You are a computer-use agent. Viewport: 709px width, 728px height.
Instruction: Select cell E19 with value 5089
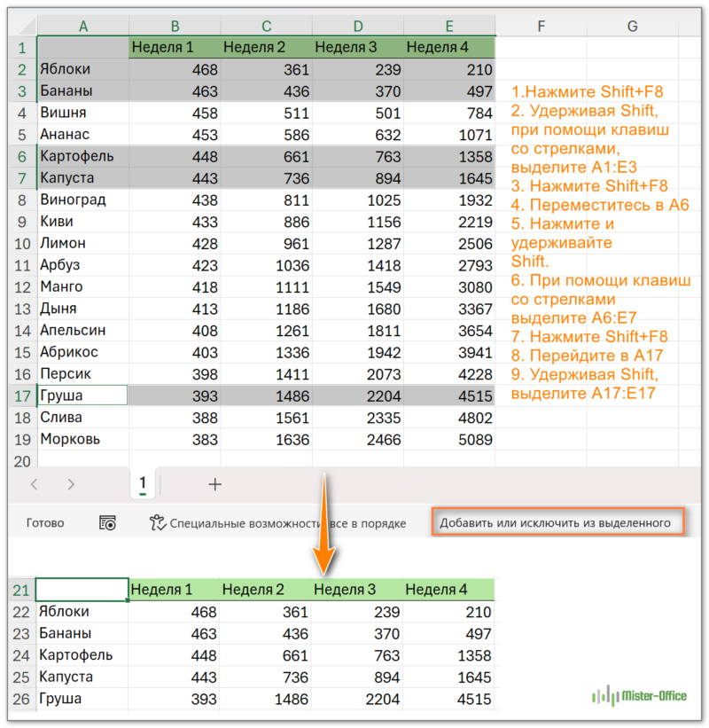tap(448, 439)
